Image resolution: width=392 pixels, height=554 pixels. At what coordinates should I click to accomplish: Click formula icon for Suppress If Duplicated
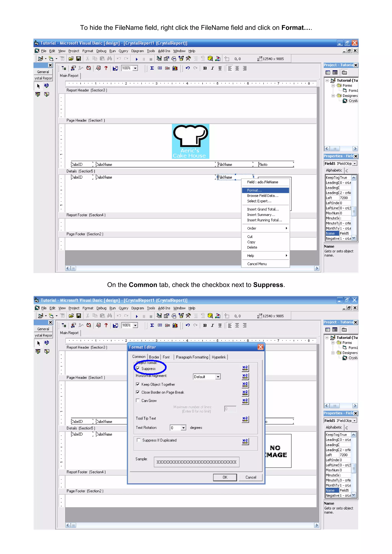(245, 441)
